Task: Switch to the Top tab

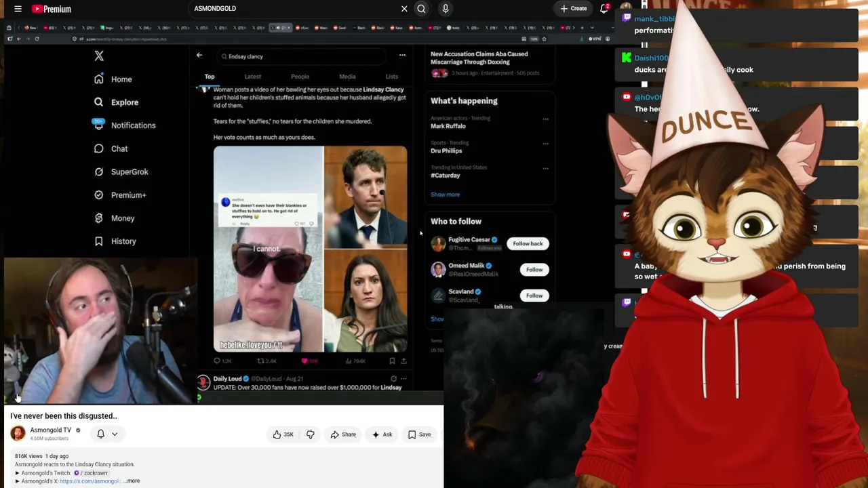Action: click(210, 77)
